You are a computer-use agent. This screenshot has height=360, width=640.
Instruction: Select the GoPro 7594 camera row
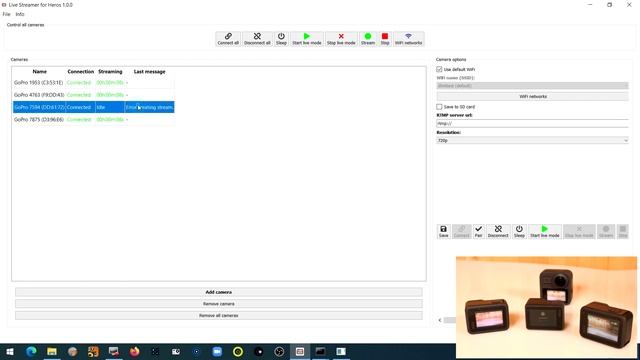(x=93, y=107)
